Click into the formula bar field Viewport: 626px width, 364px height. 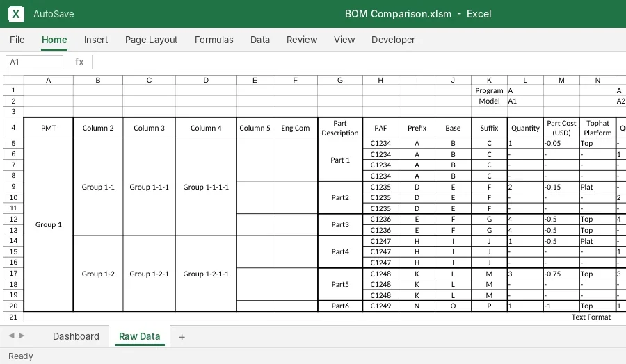coord(359,63)
